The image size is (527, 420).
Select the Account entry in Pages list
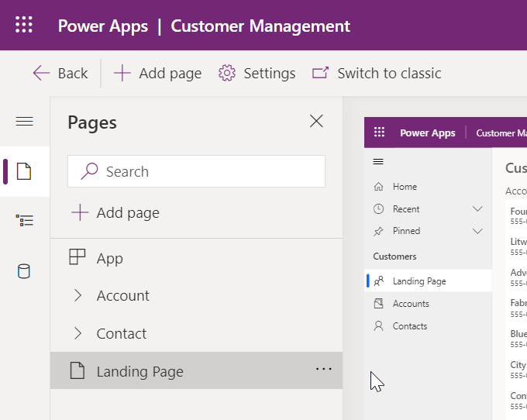pos(197,296)
